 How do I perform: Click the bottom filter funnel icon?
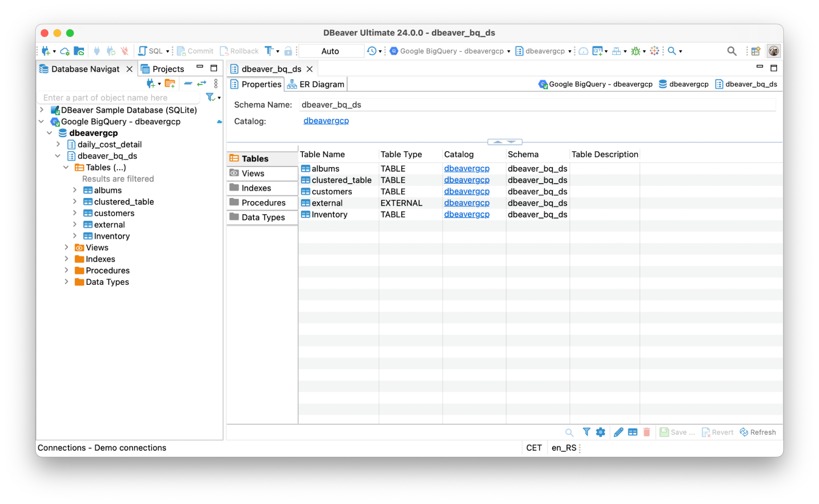[586, 432]
